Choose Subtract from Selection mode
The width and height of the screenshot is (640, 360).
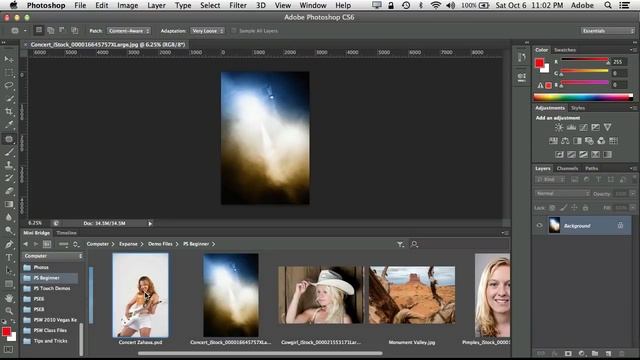pos(62,30)
